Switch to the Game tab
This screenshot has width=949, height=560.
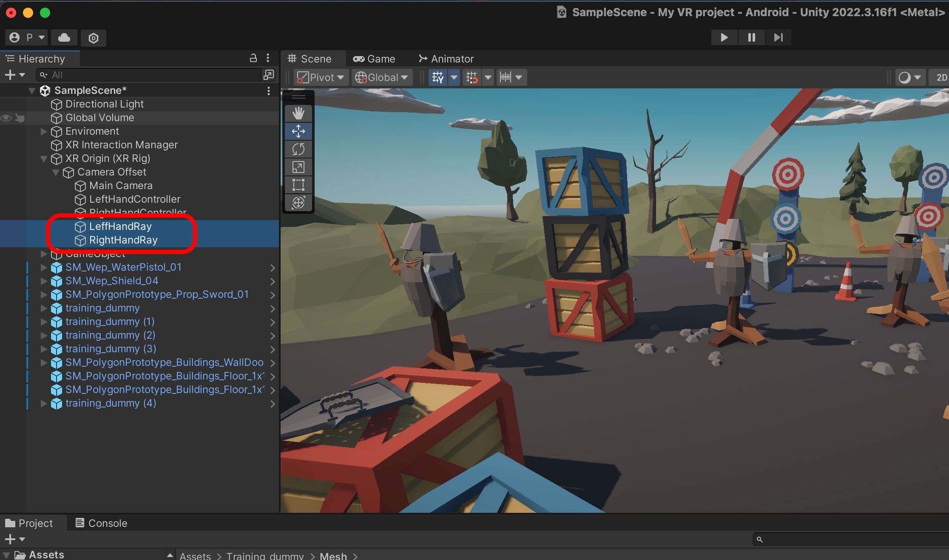tap(375, 59)
